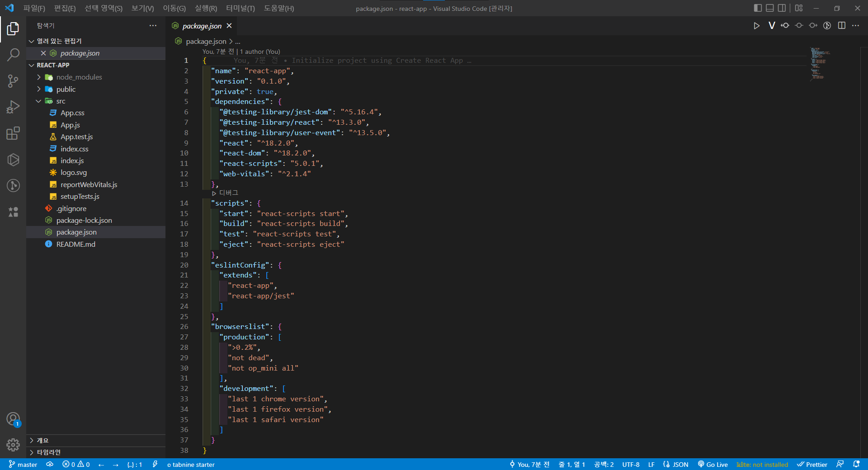Open reportWebVitals.js file
Screen dimensions: 868x470
[x=96, y=185]
